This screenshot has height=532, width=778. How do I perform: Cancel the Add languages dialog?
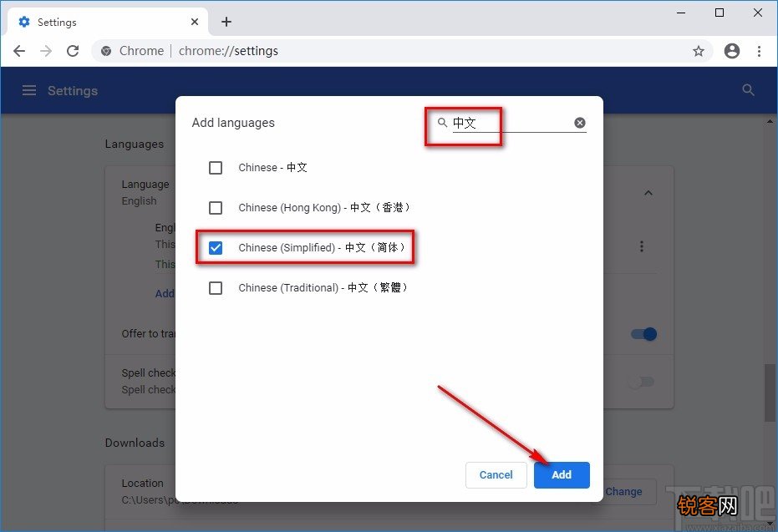496,475
